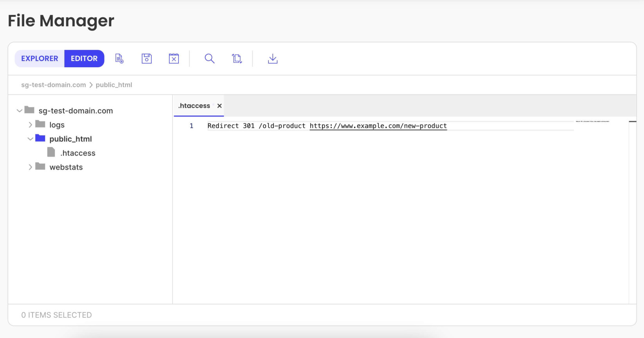Click the Save file floppy icon
Screen dimensions: 644x338
pos(147,59)
